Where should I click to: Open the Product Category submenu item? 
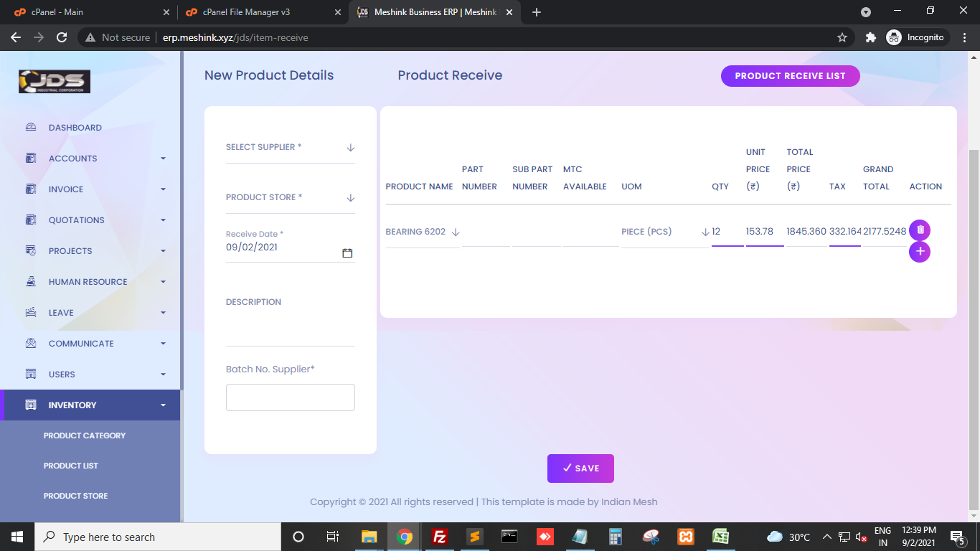click(85, 435)
